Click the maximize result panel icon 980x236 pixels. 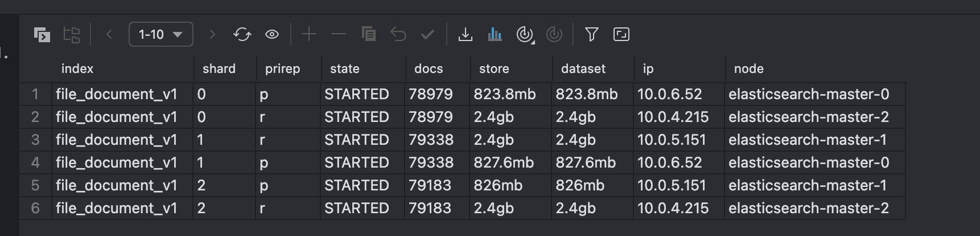pos(621,35)
